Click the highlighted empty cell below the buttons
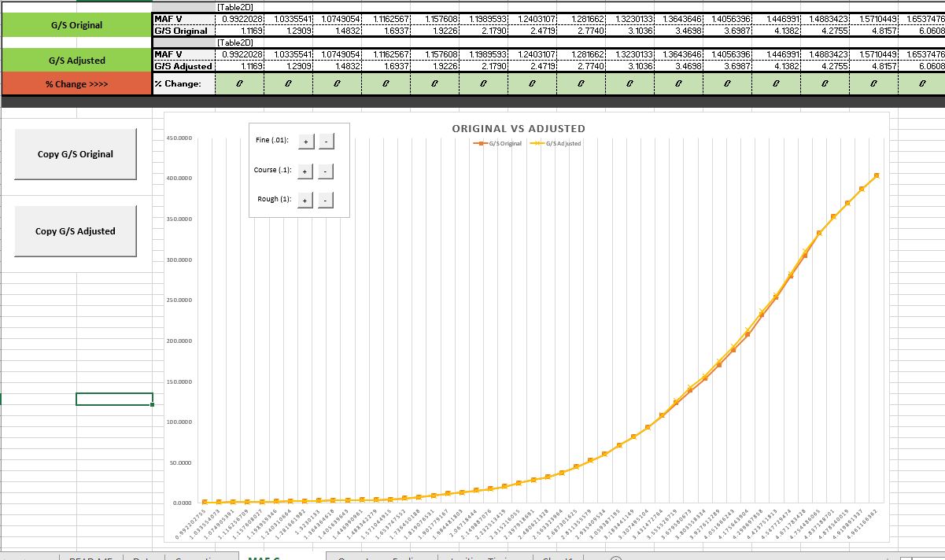 (114, 399)
